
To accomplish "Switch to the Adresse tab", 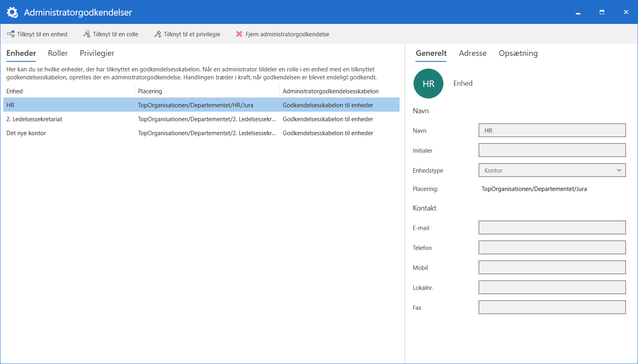I will point(473,53).
